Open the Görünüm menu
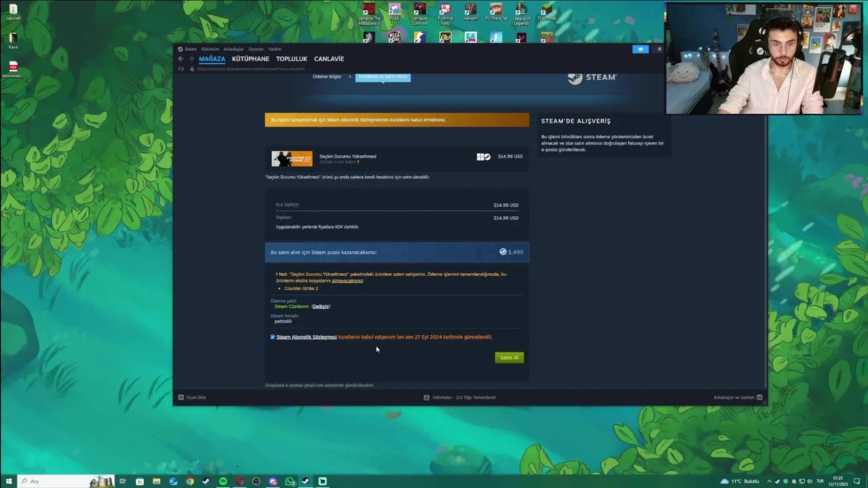The height and width of the screenshot is (488, 868). (x=210, y=49)
